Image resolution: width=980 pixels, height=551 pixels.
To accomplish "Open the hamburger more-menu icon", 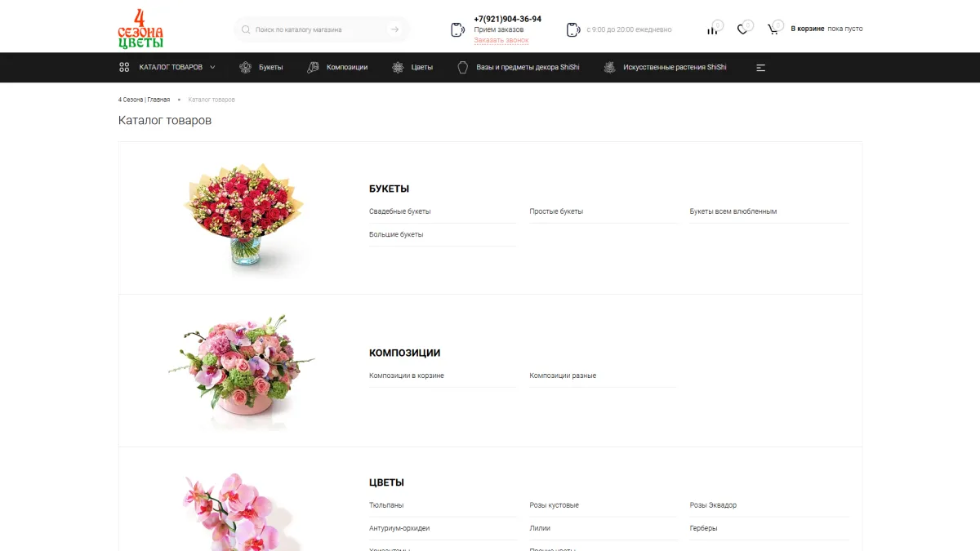I will pos(760,68).
